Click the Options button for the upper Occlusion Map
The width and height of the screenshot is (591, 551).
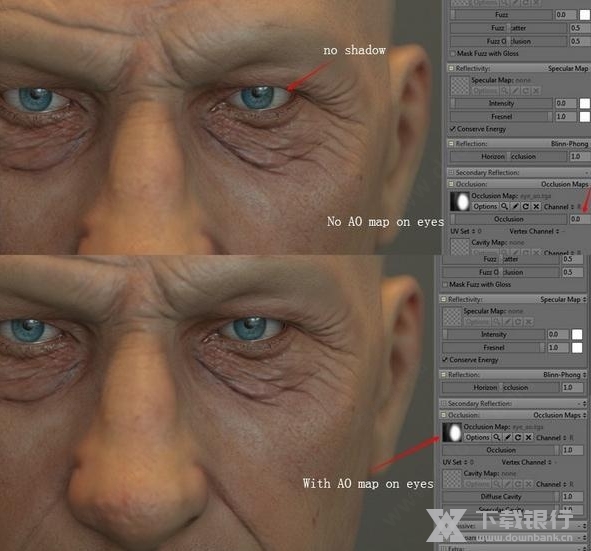point(485,207)
